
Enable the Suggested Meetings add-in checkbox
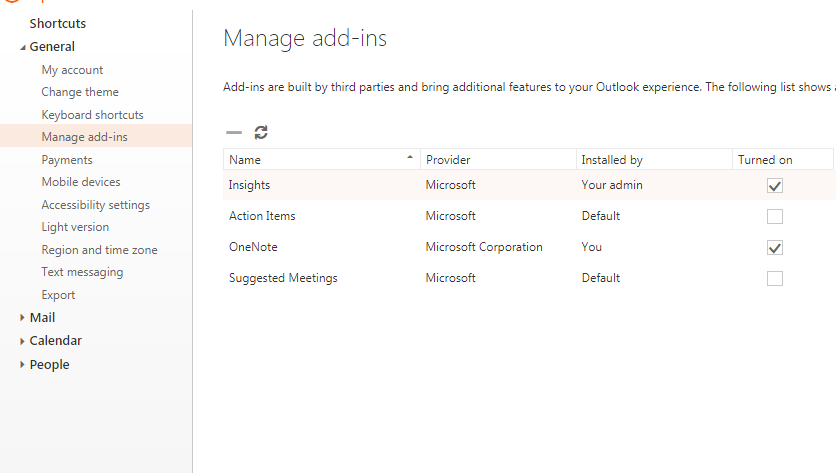coord(775,278)
